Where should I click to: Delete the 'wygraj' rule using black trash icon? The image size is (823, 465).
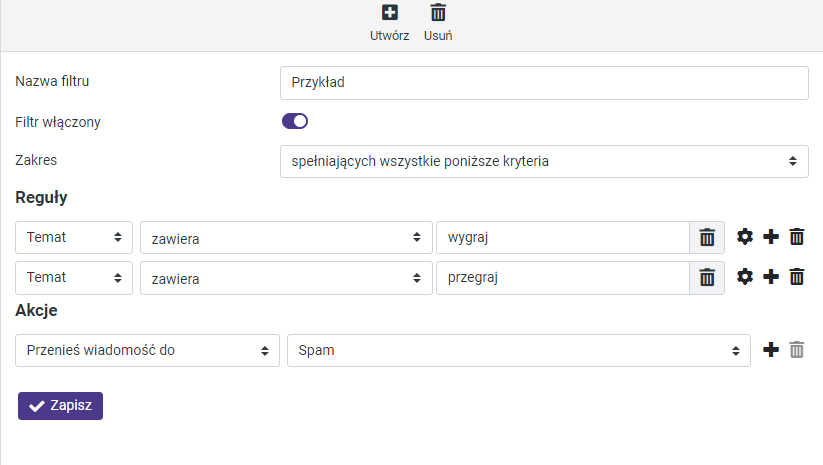coord(796,237)
